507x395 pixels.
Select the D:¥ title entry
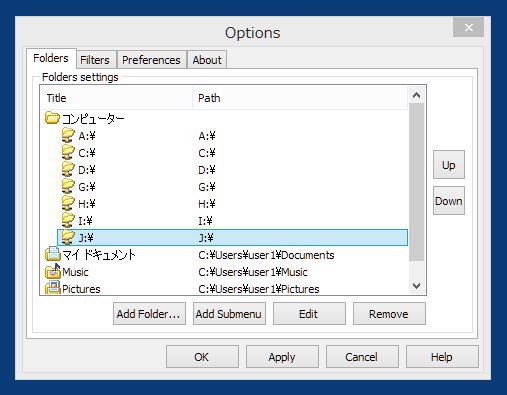click(x=87, y=170)
